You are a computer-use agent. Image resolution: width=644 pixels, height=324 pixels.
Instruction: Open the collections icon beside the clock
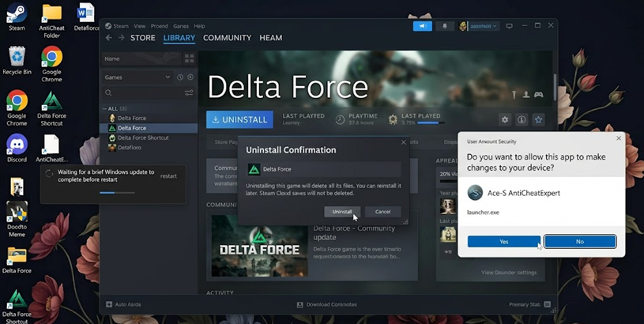[190, 77]
